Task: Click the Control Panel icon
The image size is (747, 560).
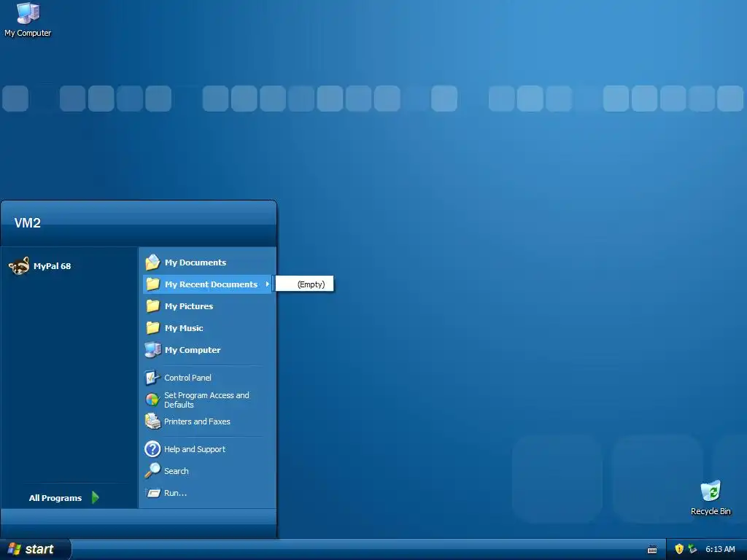Action: pyautogui.click(x=152, y=378)
